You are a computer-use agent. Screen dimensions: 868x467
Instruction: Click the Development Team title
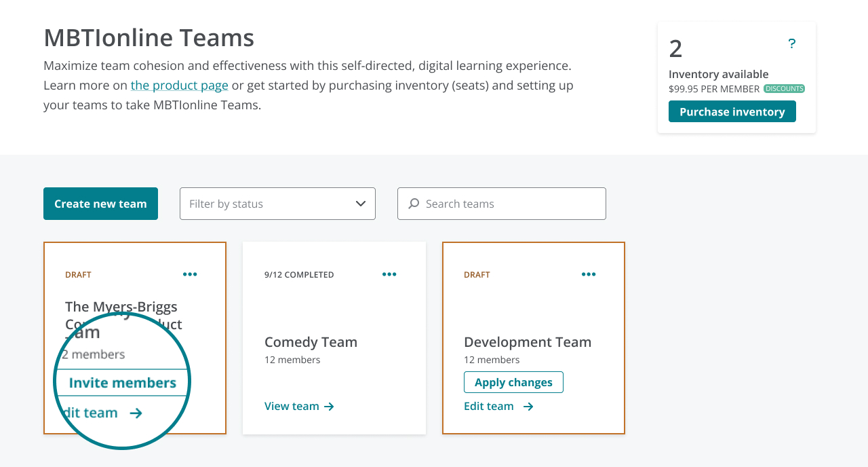528,342
